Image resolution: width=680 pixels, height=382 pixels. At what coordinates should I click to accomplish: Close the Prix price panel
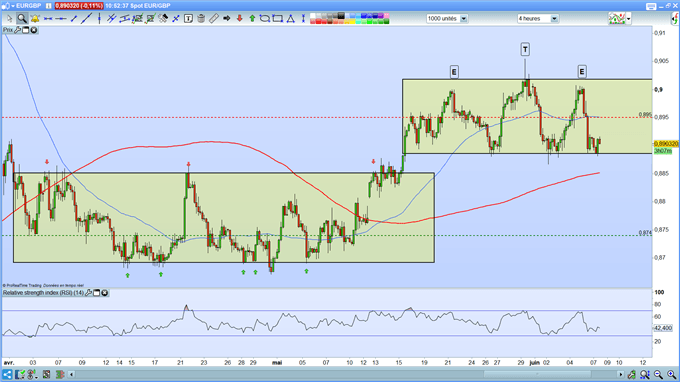(33, 30)
